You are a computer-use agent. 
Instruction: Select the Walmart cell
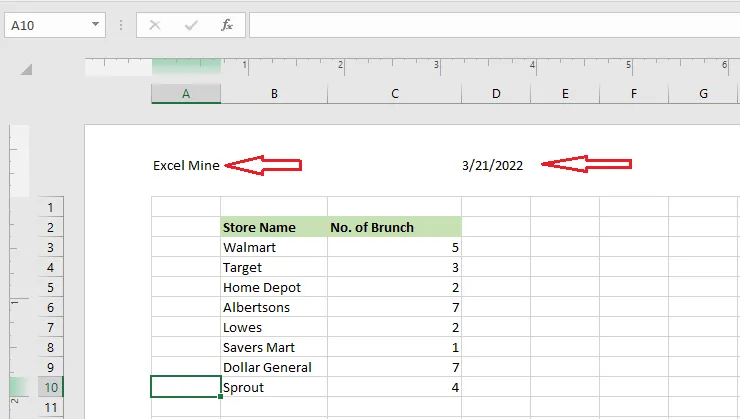pos(274,247)
